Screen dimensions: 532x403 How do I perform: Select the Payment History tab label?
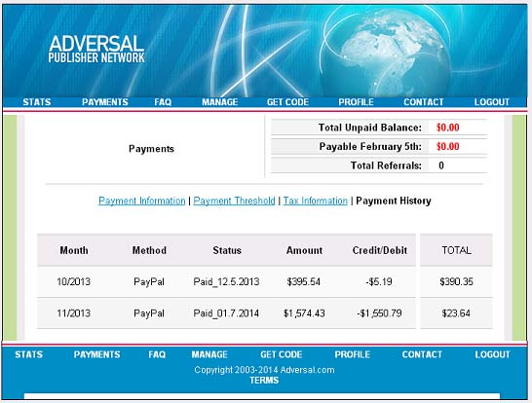pyautogui.click(x=394, y=201)
